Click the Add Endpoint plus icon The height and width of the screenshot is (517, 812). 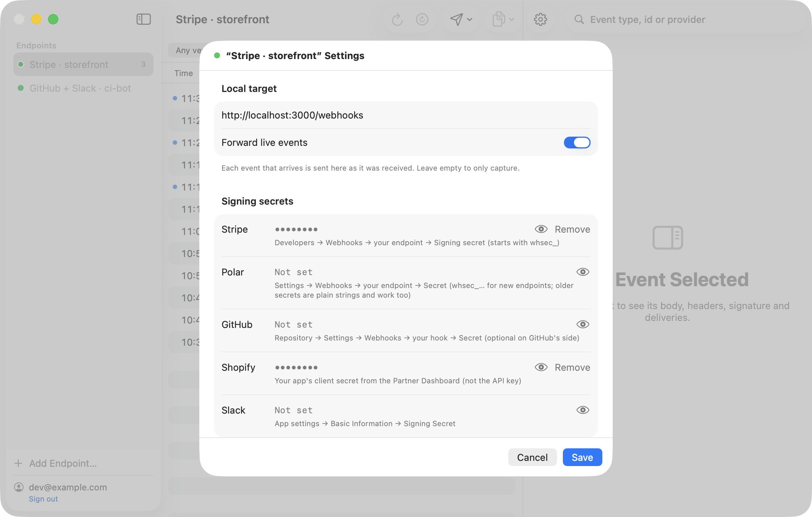click(x=18, y=463)
